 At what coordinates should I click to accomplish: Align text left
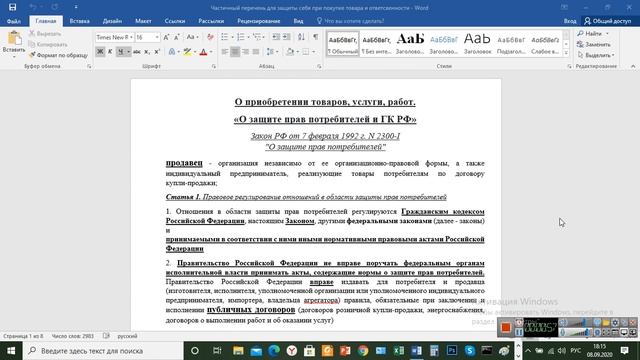(x=224, y=52)
